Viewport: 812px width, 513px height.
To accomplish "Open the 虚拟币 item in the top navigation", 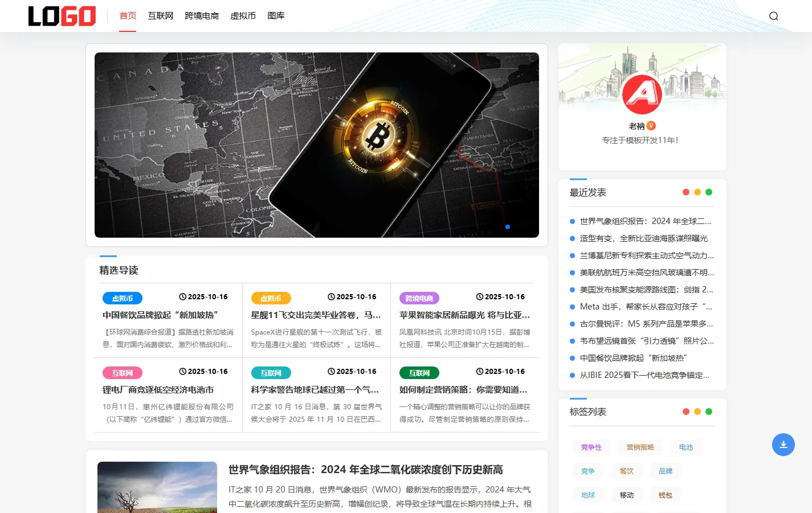I will click(x=243, y=16).
